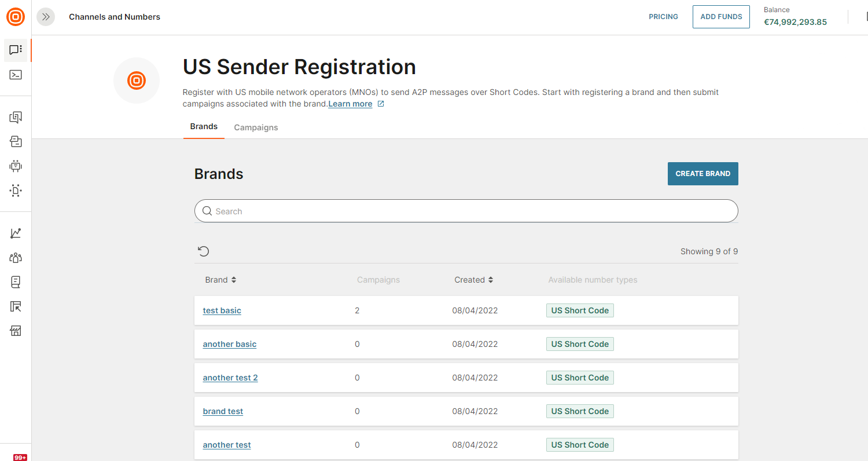Sort the table by the Brand column
The height and width of the screenshot is (461, 868).
(220, 280)
